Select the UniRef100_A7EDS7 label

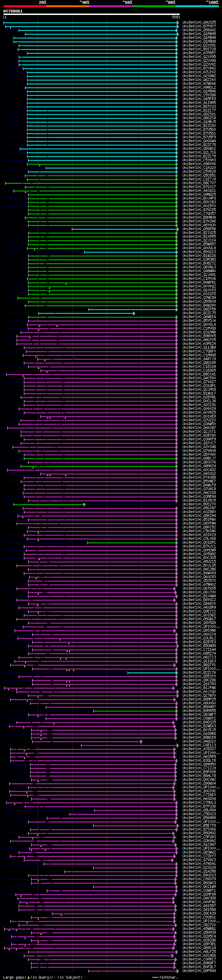click(199, 749)
